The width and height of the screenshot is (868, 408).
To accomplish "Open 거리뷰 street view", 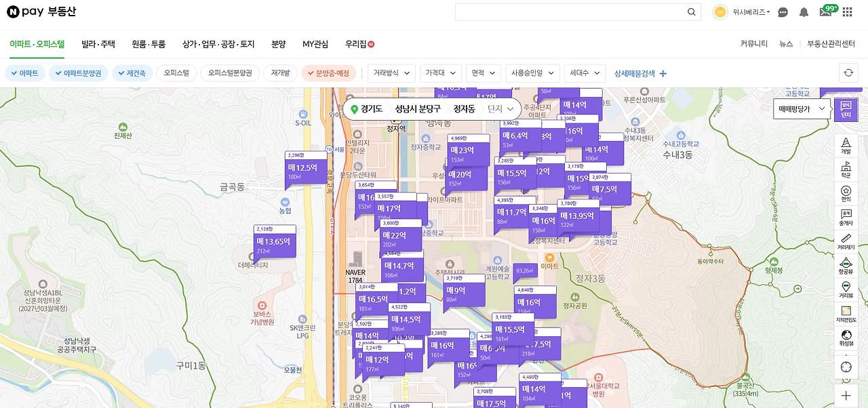I will [846, 290].
